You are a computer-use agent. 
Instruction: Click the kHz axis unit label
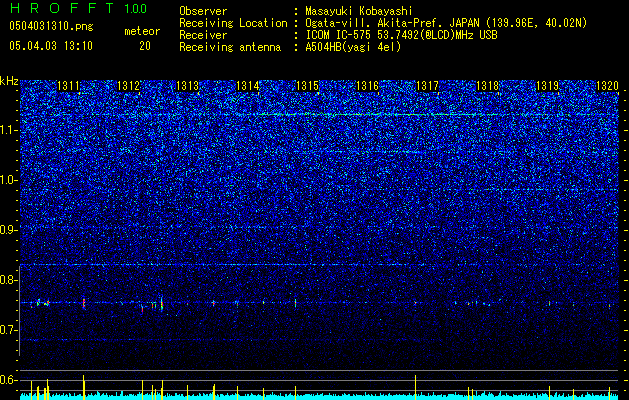click(x=9, y=81)
